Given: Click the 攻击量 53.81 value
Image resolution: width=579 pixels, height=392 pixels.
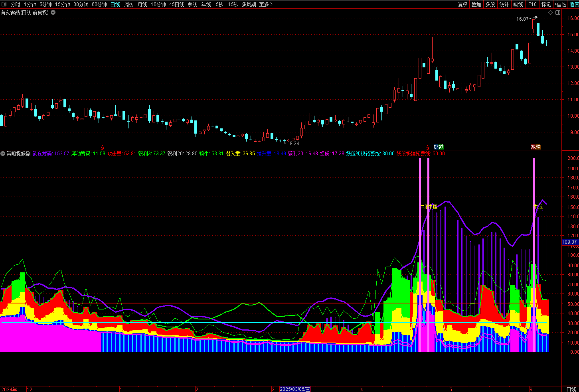Looking at the screenshot, I should [122, 154].
